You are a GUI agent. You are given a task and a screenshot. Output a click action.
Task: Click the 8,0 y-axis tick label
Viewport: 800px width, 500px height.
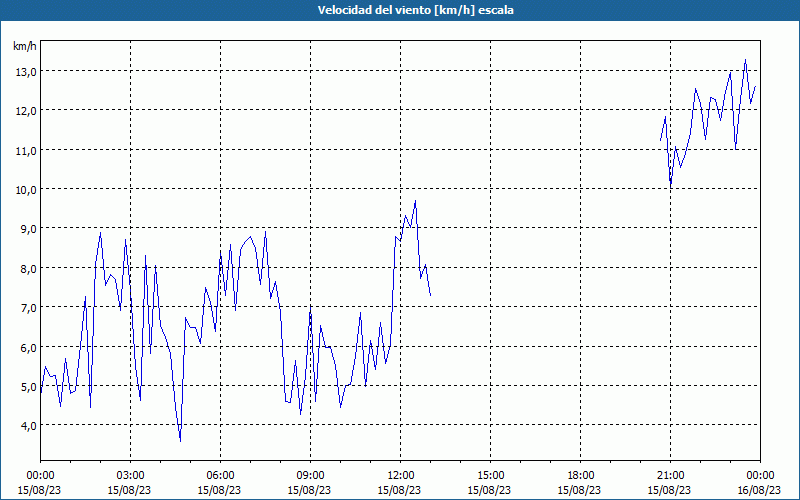[x=28, y=268]
